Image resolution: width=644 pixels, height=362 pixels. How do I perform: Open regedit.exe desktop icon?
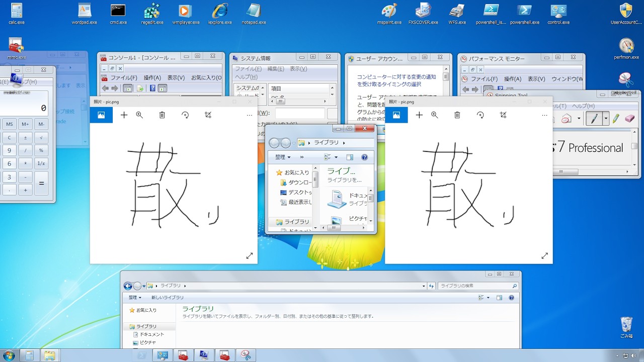[152, 14]
